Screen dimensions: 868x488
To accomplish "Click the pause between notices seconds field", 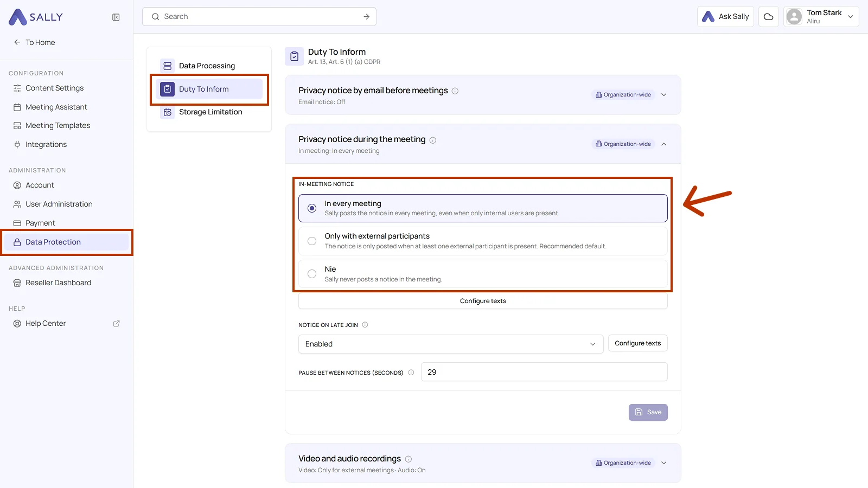I will point(544,372).
